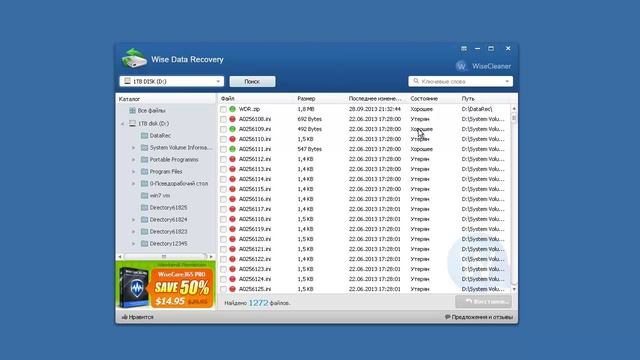The height and width of the screenshot is (360, 640).
Task: Tick the checkbox for A0256124.ini
Action: pyautogui.click(x=223, y=279)
